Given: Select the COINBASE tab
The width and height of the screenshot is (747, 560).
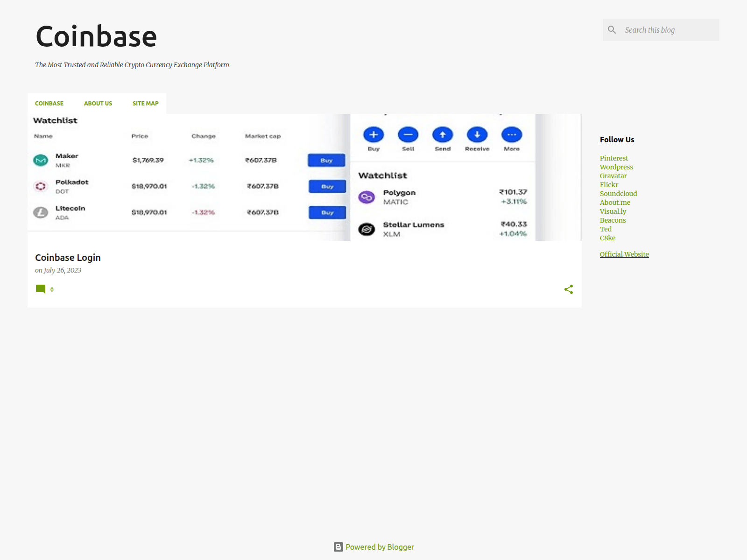Looking at the screenshot, I should point(49,104).
